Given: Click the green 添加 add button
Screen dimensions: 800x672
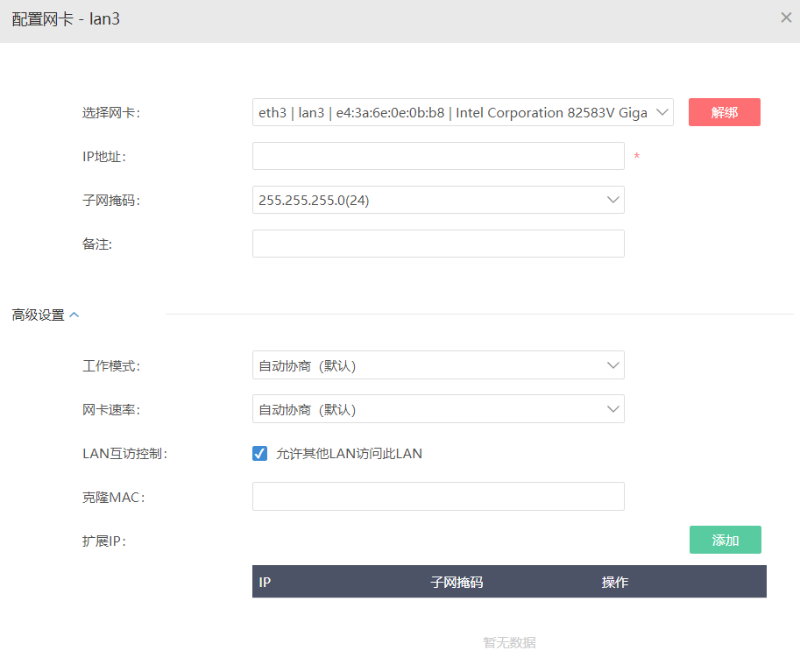Looking at the screenshot, I should (725, 540).
